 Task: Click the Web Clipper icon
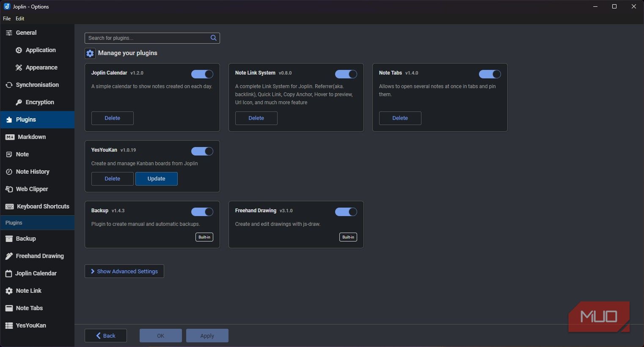(x=9, y=189)
